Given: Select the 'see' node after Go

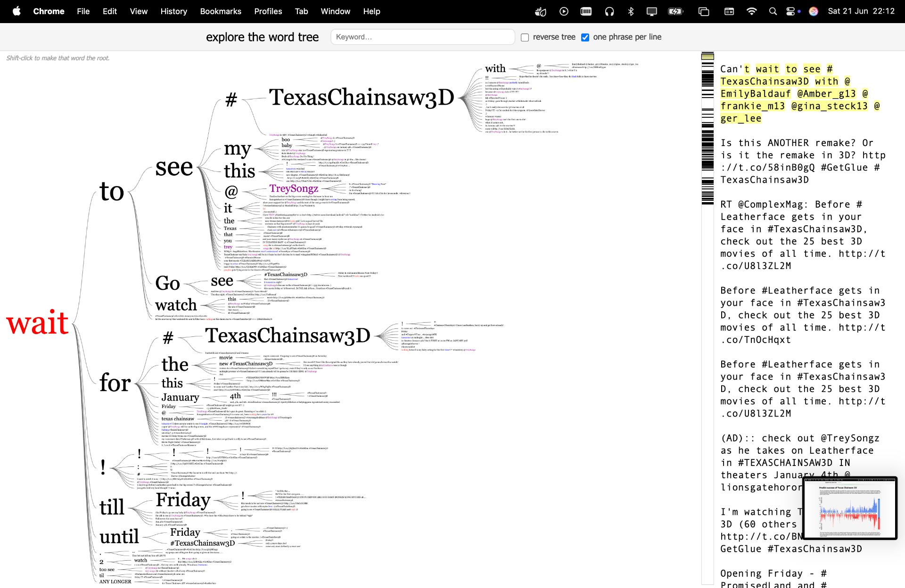Looking at the screenshot, I should coord(222,281).
